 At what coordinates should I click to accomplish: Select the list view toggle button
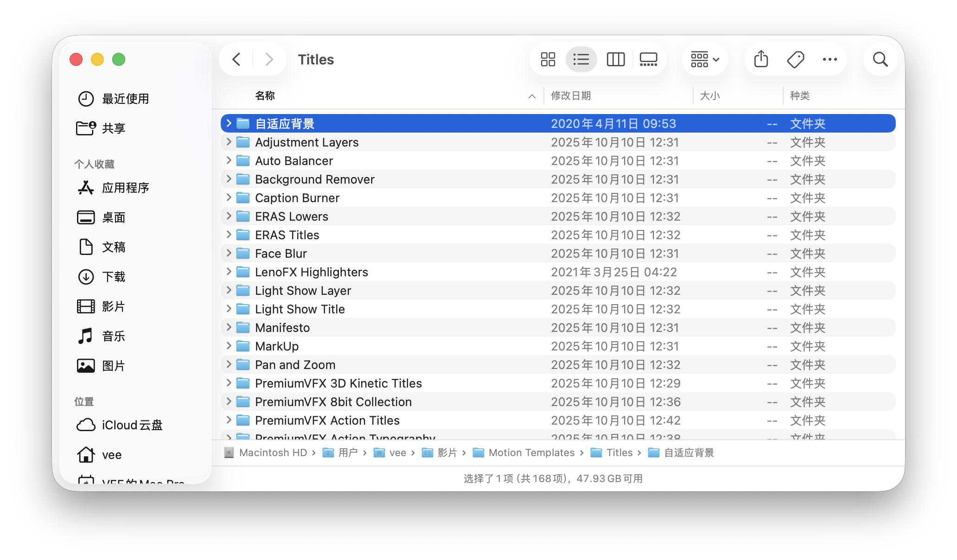(581, 59)
